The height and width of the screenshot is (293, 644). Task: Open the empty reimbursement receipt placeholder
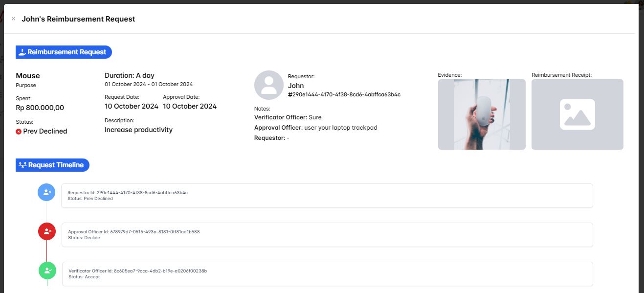577,114
